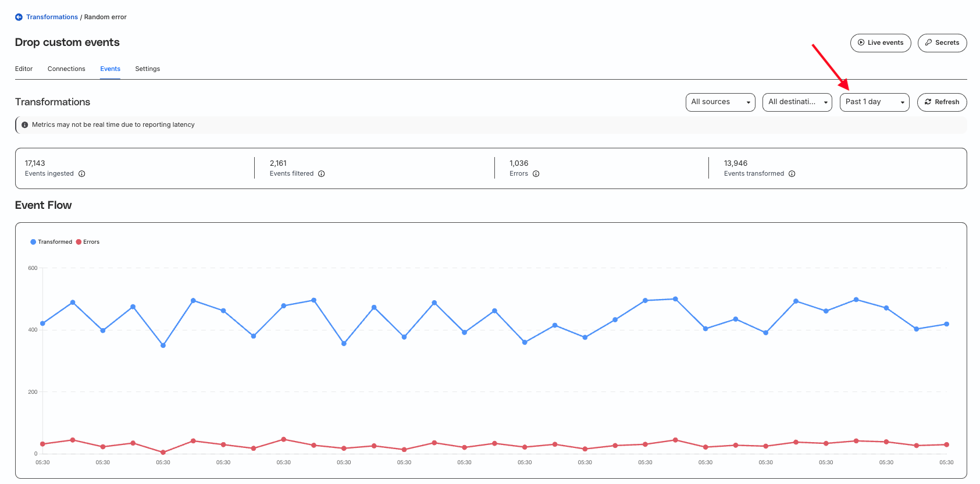Click the back arrow icon beside Transformations
The width and height of the screenshot is (980, 484).
[19, 17]
